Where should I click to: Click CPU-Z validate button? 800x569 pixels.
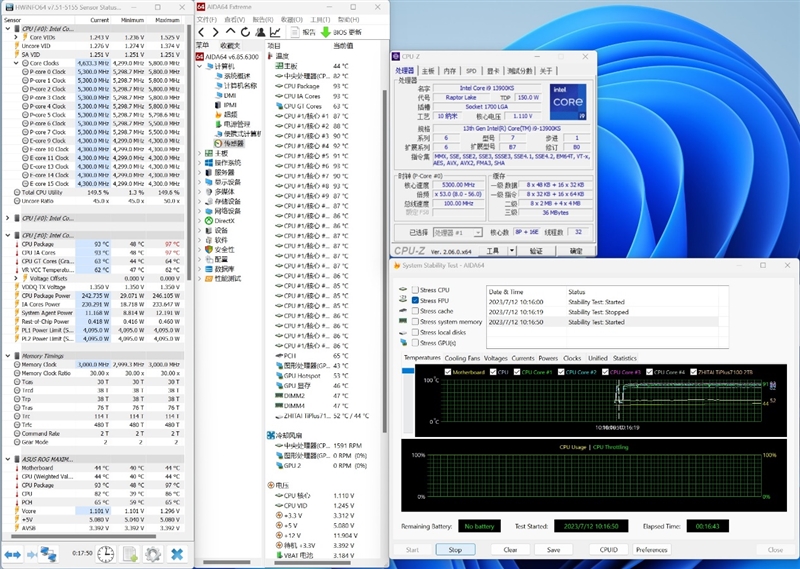click(x=536, y=251)
